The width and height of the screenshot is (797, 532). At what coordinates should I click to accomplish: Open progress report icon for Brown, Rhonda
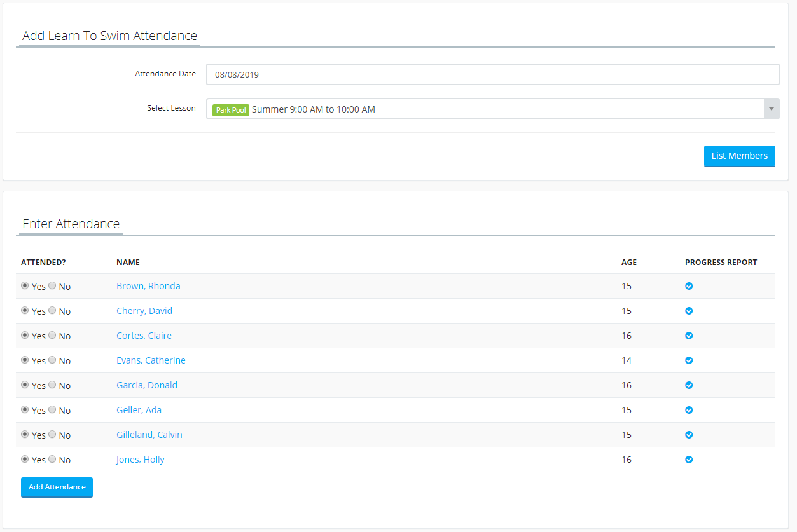click(689, 286)
